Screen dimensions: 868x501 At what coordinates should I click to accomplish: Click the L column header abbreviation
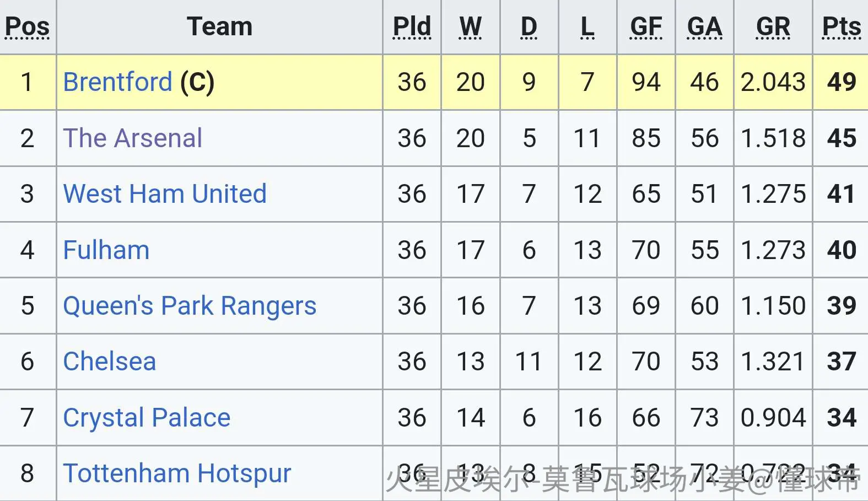click(x=587, y=26)
